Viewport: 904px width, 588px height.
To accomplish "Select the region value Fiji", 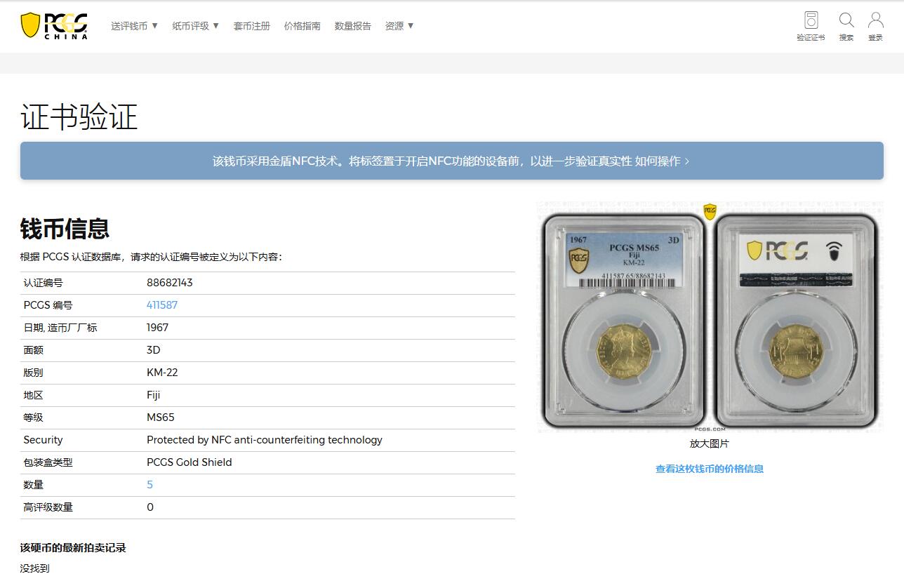I will click(x=154, y=395).
